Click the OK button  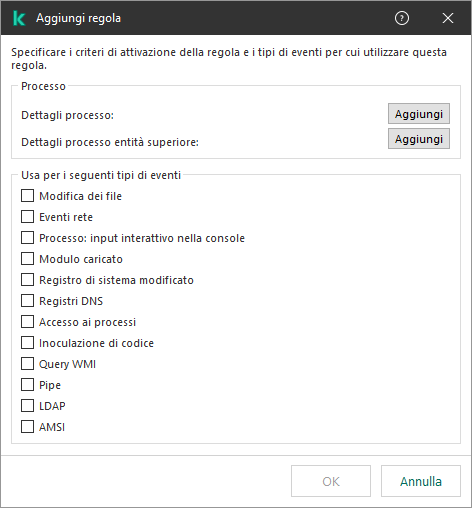point(331,481)
